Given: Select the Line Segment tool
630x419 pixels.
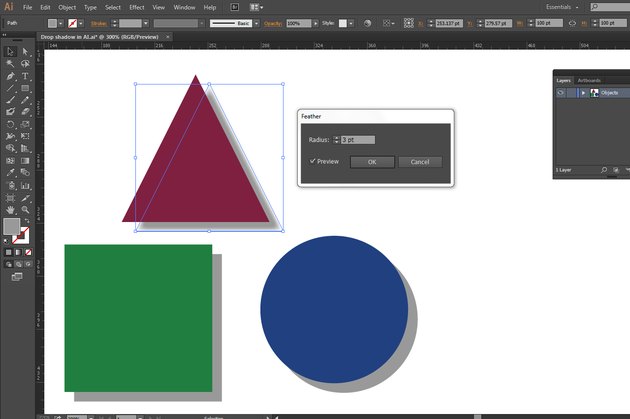Looking at the screenshot, I should click(10, 88).
